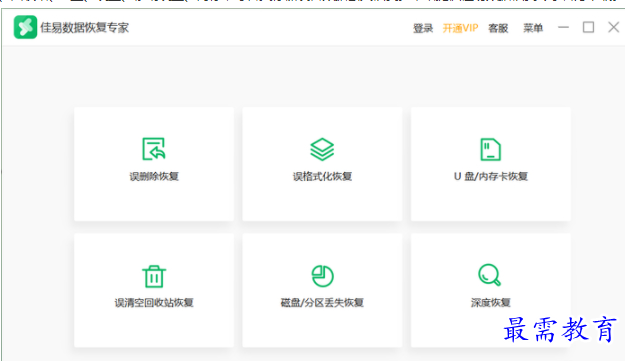Click the 佳易数据恢复专家 green logo icon
625x361 pixels.
point(25,27)
